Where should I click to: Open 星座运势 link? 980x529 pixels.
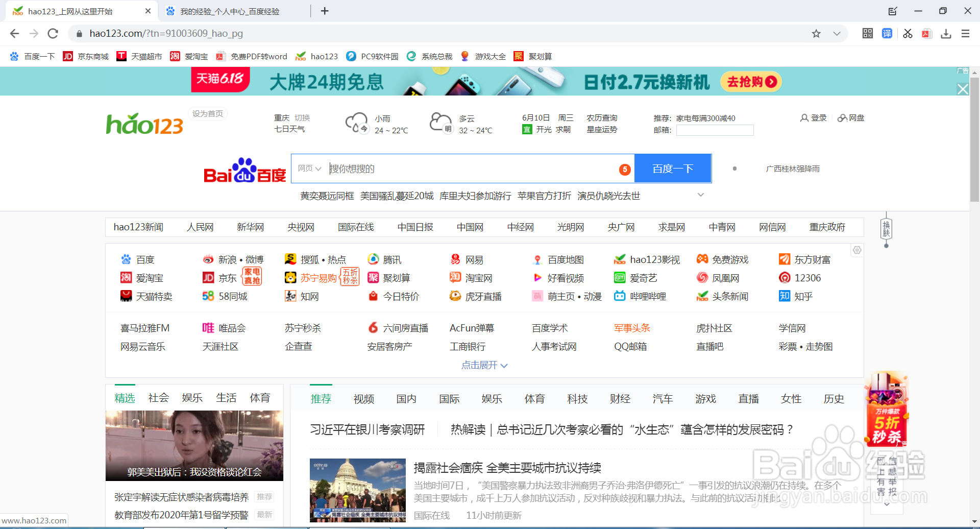tap(602, 130)
